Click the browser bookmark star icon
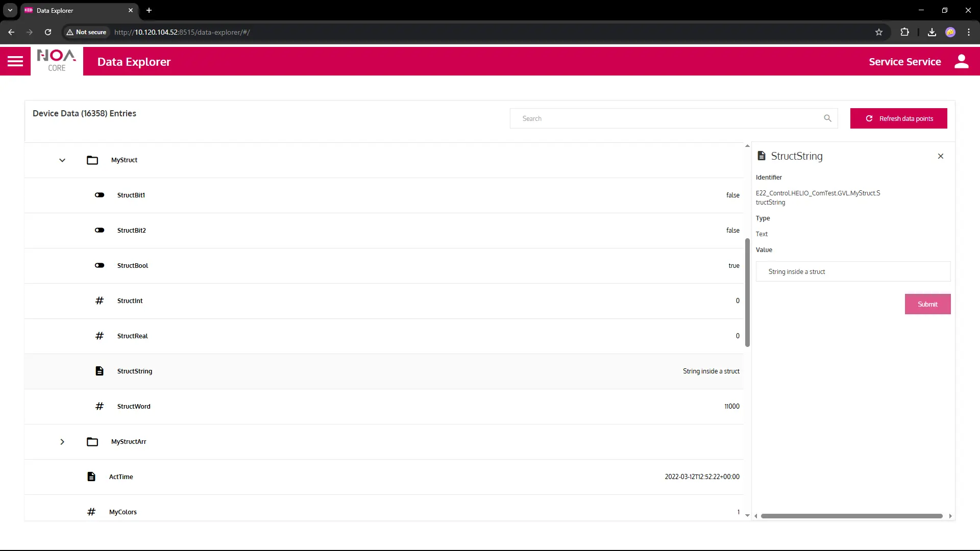 pos(879,32)
